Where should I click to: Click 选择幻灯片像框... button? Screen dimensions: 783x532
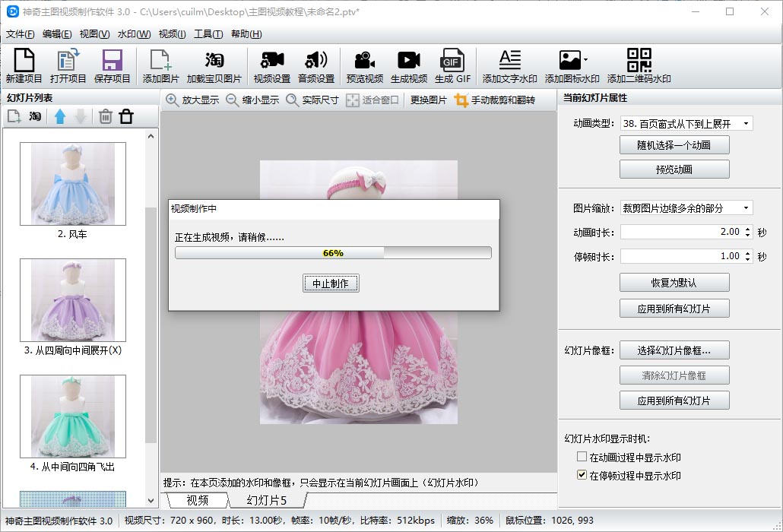(x=674, y=350)
